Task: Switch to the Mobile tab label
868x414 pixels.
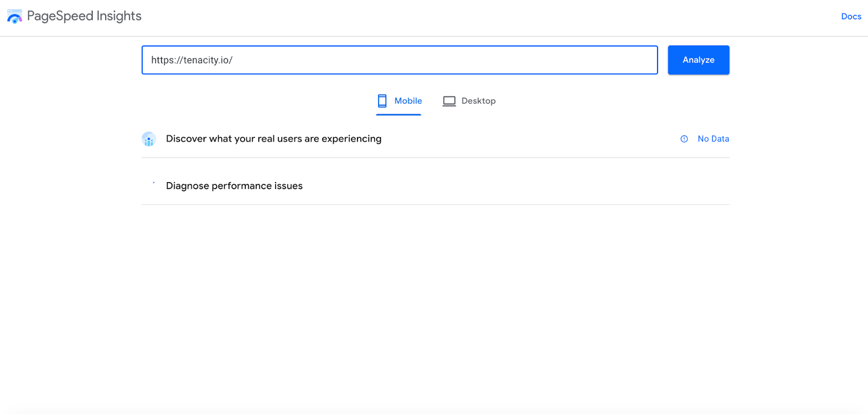Action: tap(408, 101)
